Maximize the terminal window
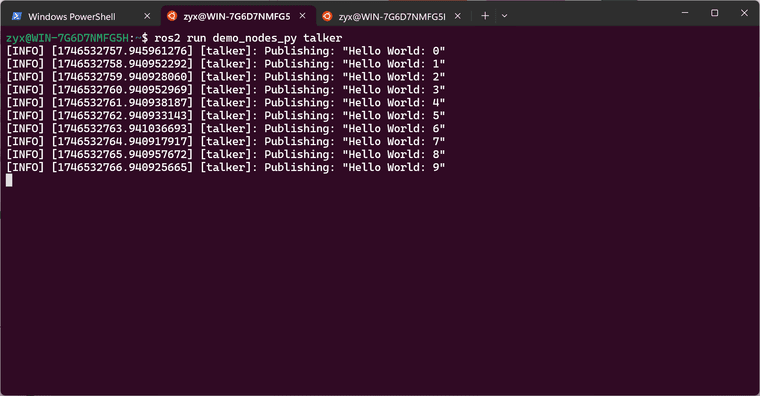760x396 pixels. 714,13
